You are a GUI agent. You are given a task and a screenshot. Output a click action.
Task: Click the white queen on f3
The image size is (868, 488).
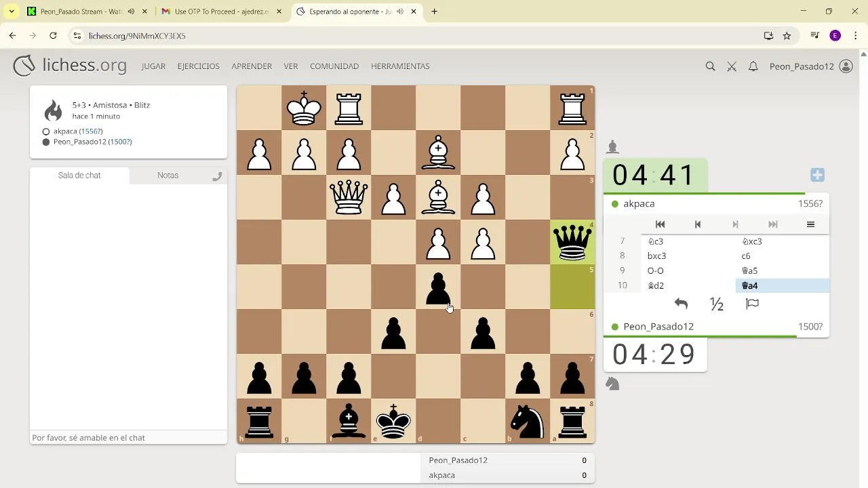coord(349,197)
